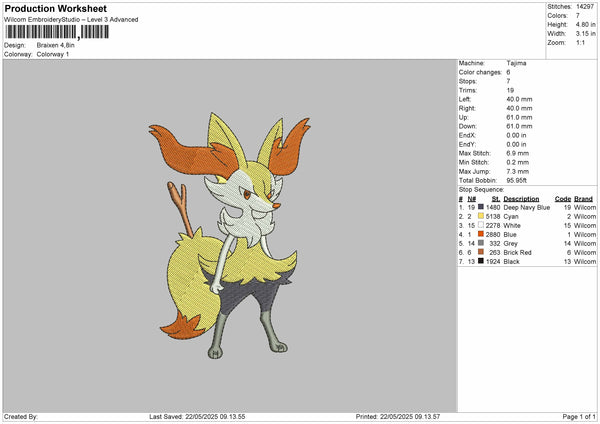Click the 'Cyan' description text

511,217
